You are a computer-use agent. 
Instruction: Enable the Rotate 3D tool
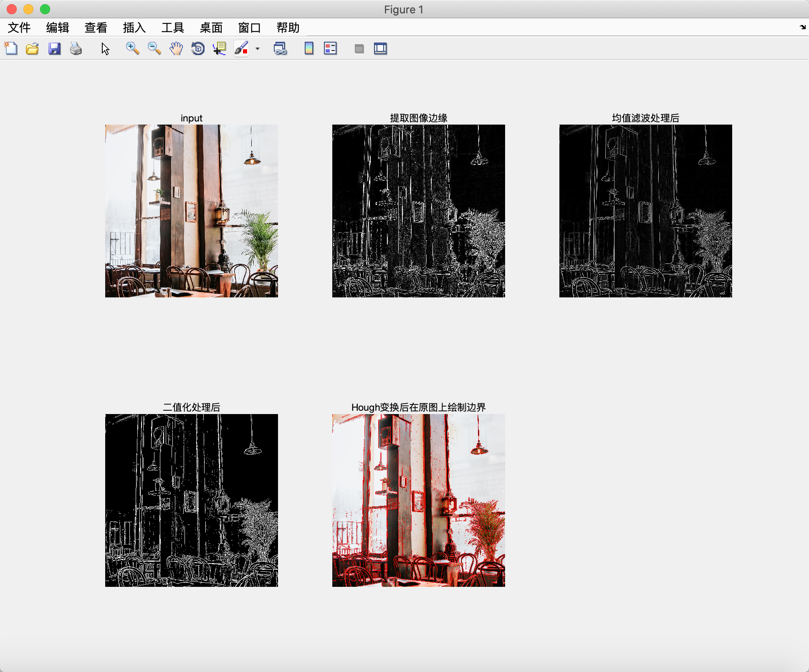(x=198, y=49)
